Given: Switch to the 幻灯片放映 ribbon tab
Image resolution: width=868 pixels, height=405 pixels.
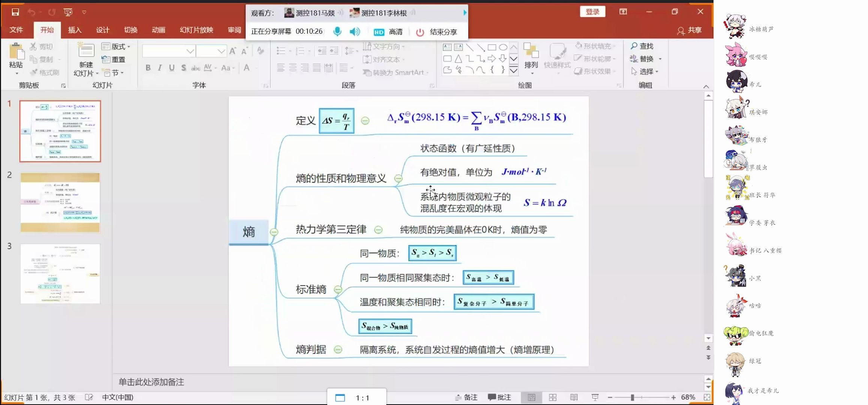Looking at the screenshot, I should point(196,30).
